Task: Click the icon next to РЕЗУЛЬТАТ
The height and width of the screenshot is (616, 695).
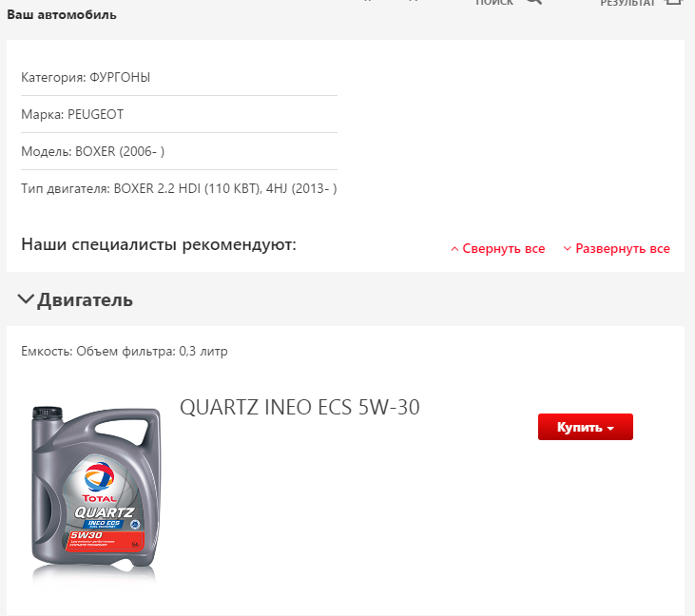Action: [x=673, y=2]
